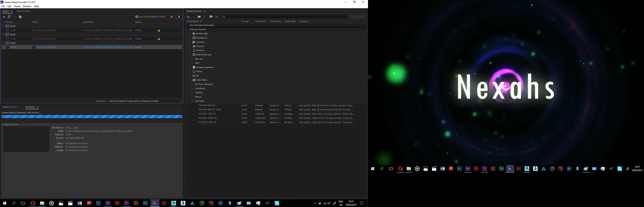Stop the queue with the red square button
Screen dimensions: 644x207
(172, 17)
